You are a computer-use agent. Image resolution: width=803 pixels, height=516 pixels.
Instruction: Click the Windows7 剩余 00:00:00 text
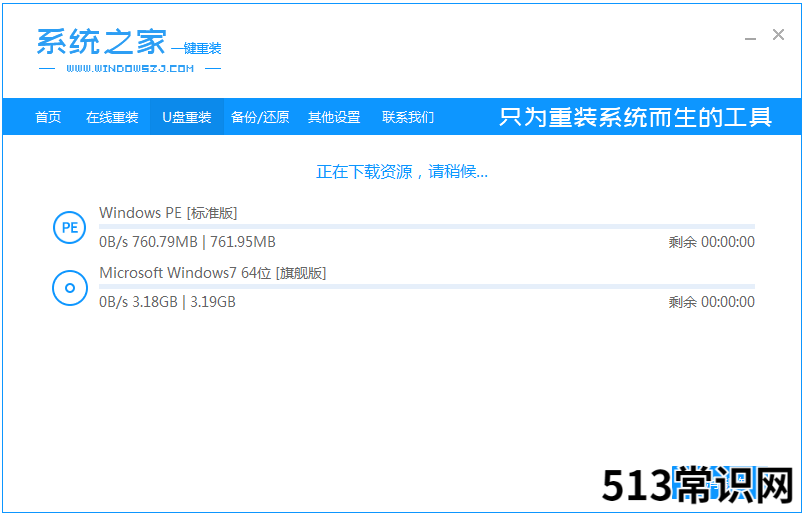(x=711, y=302)
